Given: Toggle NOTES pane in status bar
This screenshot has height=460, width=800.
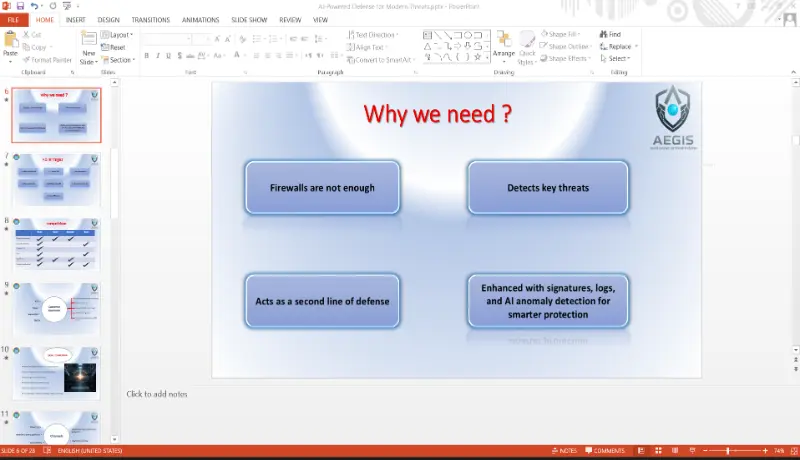Looking at the screenshot, I should pos(564,451).
